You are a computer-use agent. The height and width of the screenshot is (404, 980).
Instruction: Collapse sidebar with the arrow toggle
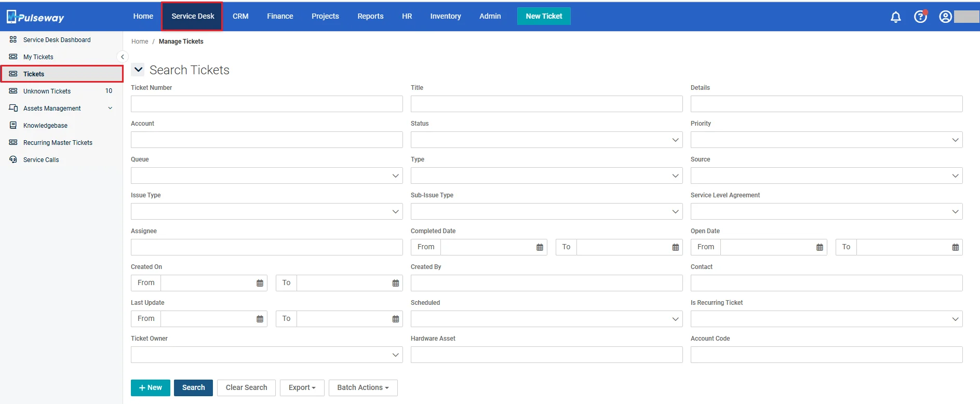click(122, 57)
